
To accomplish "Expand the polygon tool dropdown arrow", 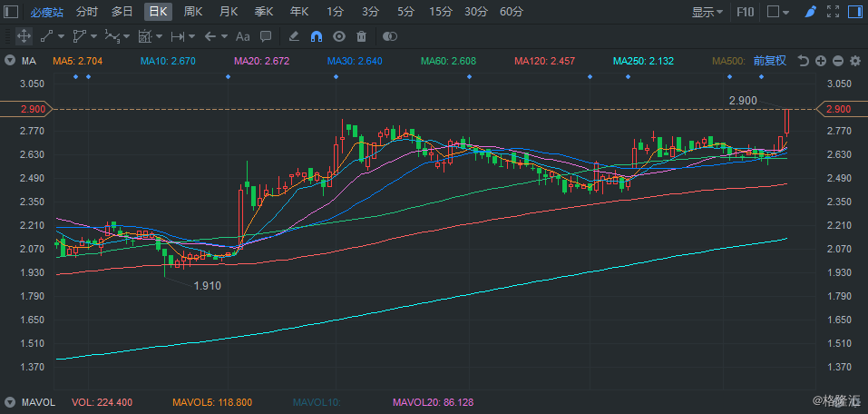I will coord(93,36).
